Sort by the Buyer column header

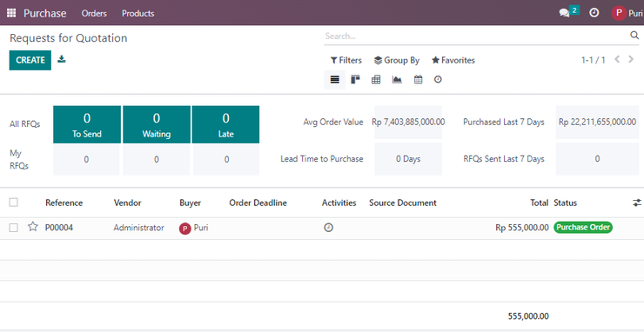click(191, 203)
